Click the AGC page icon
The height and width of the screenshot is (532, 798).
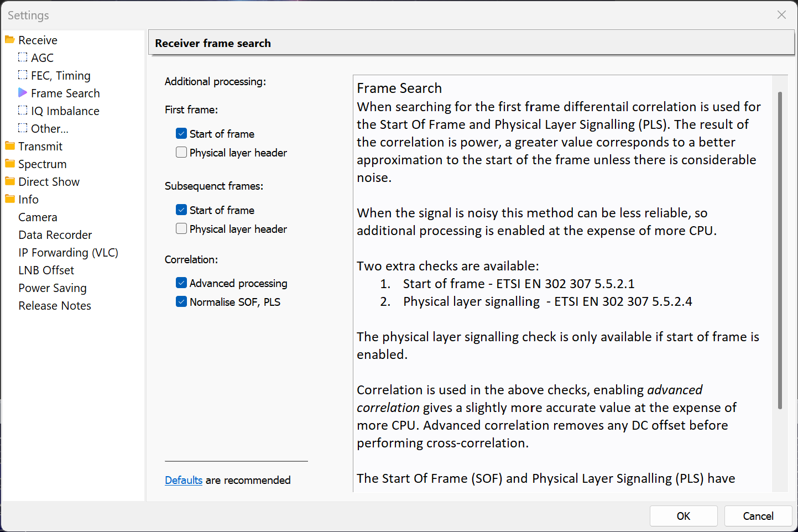point(23,57)
